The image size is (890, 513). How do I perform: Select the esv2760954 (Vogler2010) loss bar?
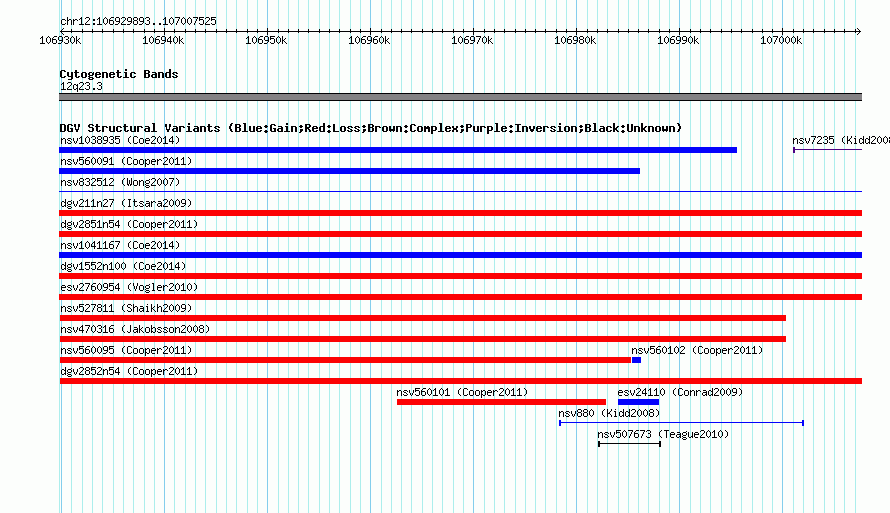[x=460, y=297]
